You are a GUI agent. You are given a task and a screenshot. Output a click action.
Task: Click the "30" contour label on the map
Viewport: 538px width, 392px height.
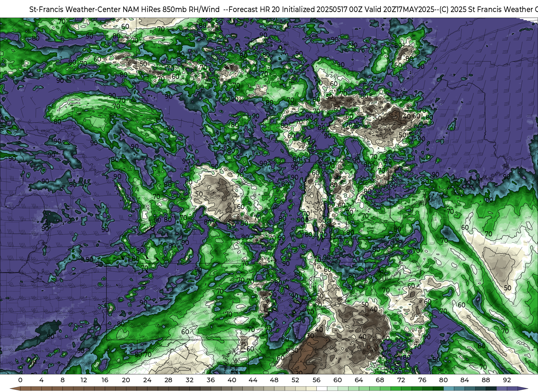coord(310,335)
